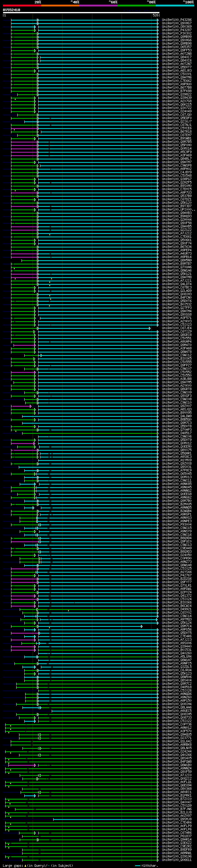Select the UniRef100_A9UHP4 row label

pos(177,342)
